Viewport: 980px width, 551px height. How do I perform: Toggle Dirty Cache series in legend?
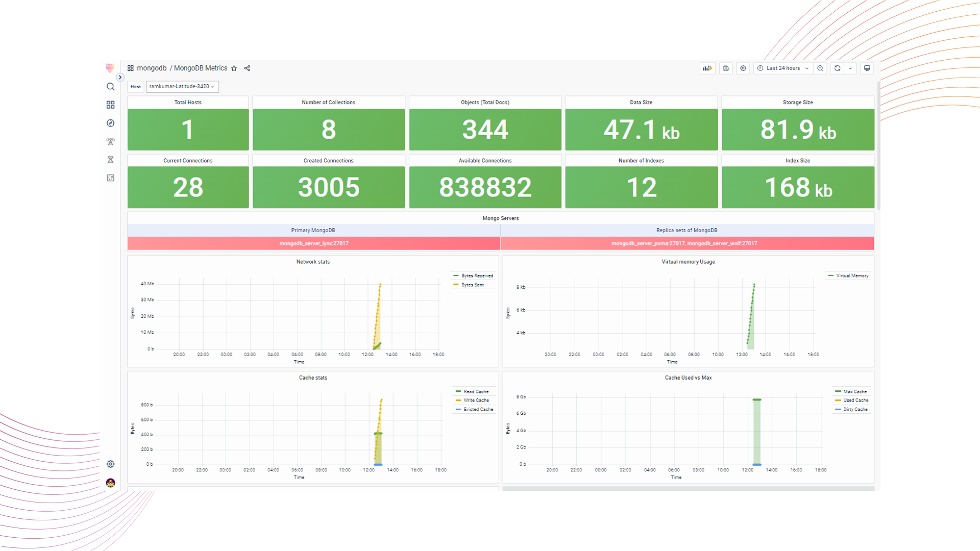(x=855, y=409)
